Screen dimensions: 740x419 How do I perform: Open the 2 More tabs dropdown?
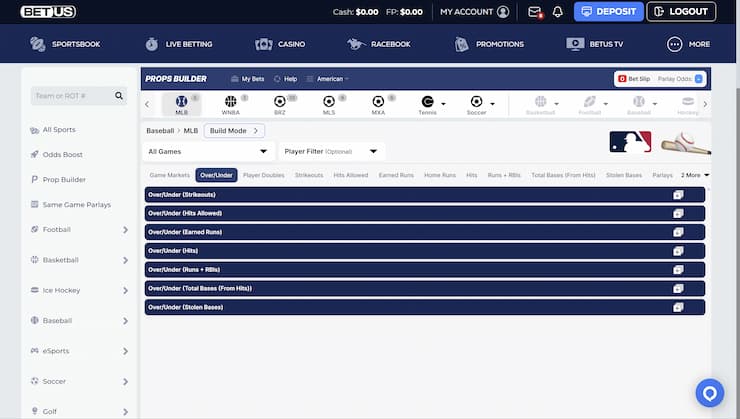pos(695,175)
